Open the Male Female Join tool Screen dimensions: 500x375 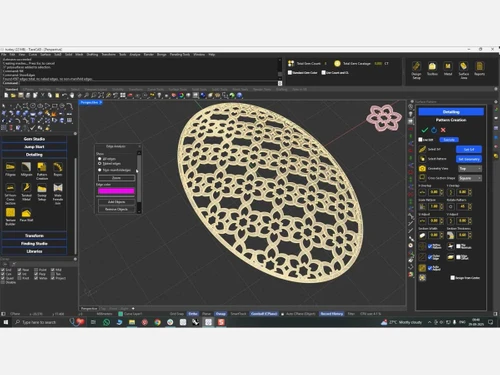tap(58, 188)
